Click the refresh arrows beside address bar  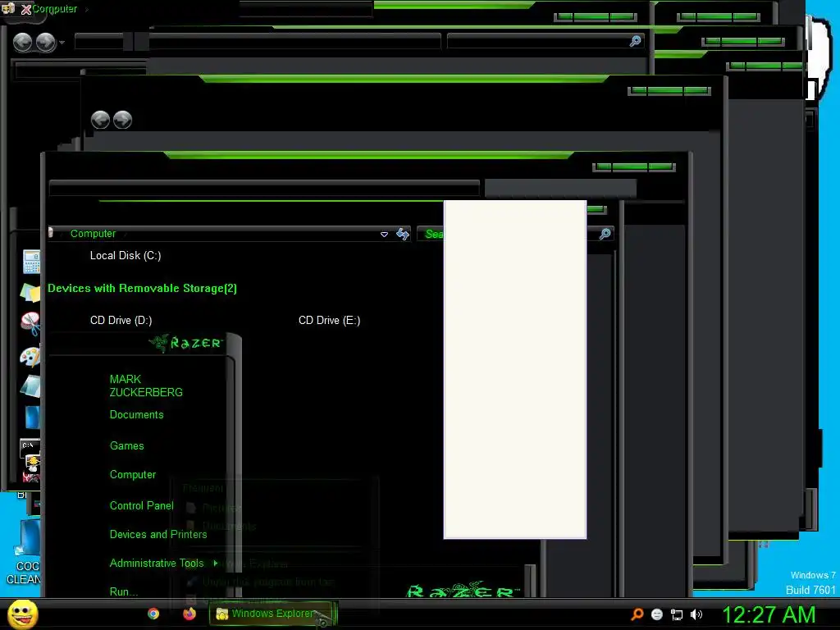(402, 234)
